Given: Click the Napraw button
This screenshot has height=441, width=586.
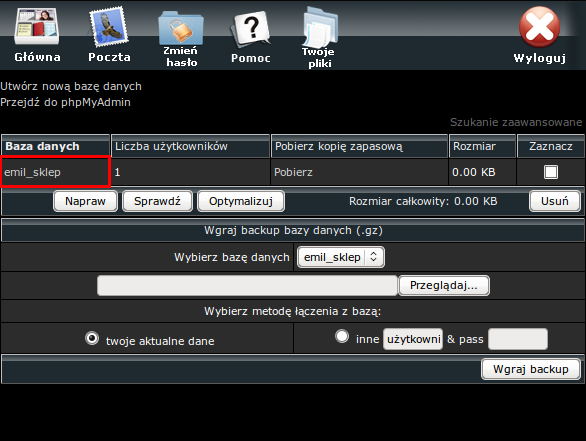Looking at the screenshot, I should click(x=85, y=201).
